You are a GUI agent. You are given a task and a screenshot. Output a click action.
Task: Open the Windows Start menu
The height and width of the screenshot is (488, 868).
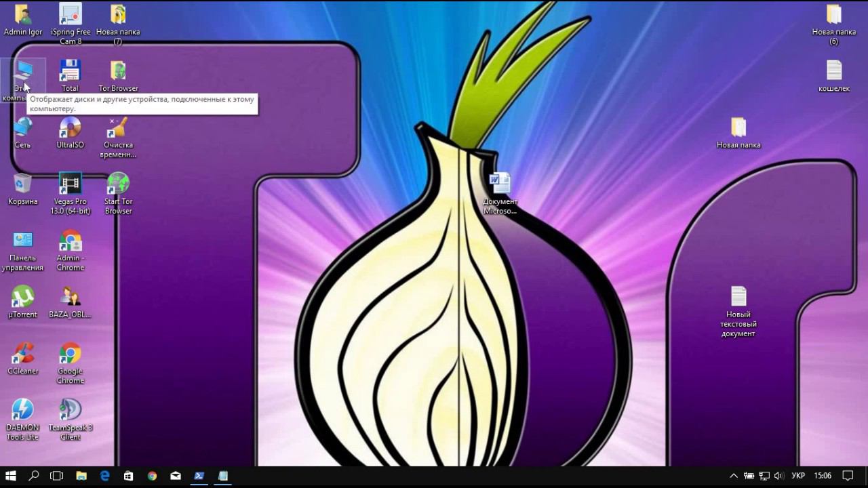point(11,476)
